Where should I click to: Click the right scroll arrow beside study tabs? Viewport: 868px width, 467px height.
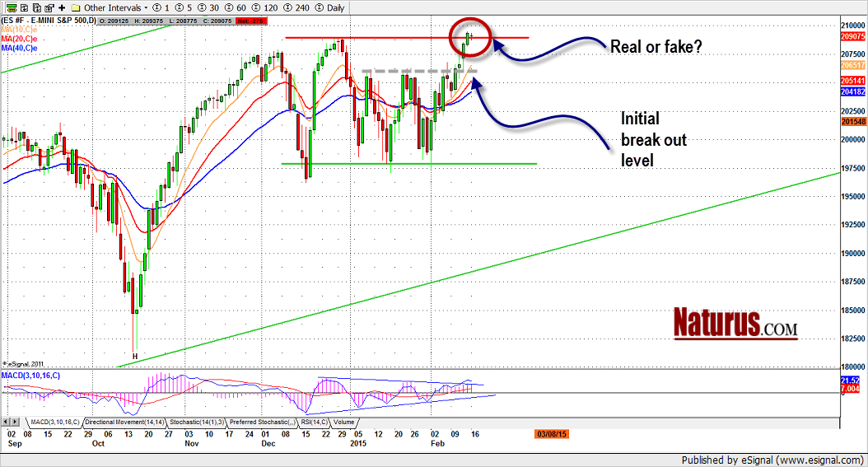click(x=16, y=423)
